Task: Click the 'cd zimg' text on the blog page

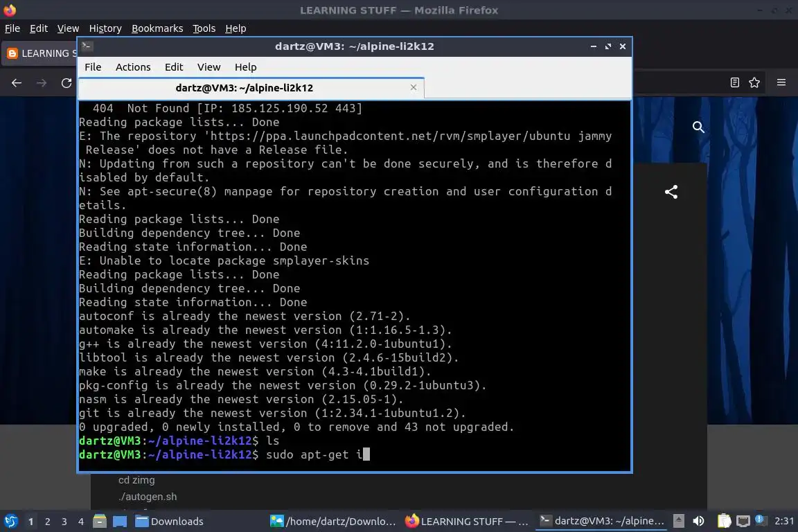Action: pyautogui.click(x=136, y=480)
